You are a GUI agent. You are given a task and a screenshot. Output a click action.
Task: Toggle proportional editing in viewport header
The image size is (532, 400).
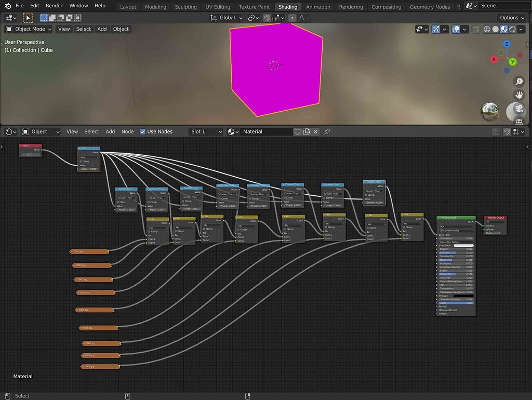click(292, 18)
